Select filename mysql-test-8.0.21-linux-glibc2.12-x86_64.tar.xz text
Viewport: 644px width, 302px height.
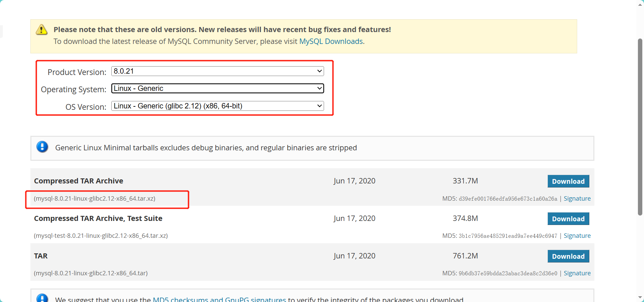101,236
